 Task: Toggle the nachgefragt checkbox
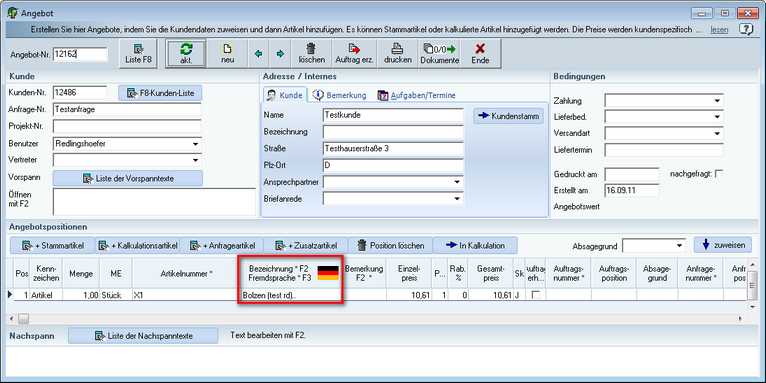point(719,174)
